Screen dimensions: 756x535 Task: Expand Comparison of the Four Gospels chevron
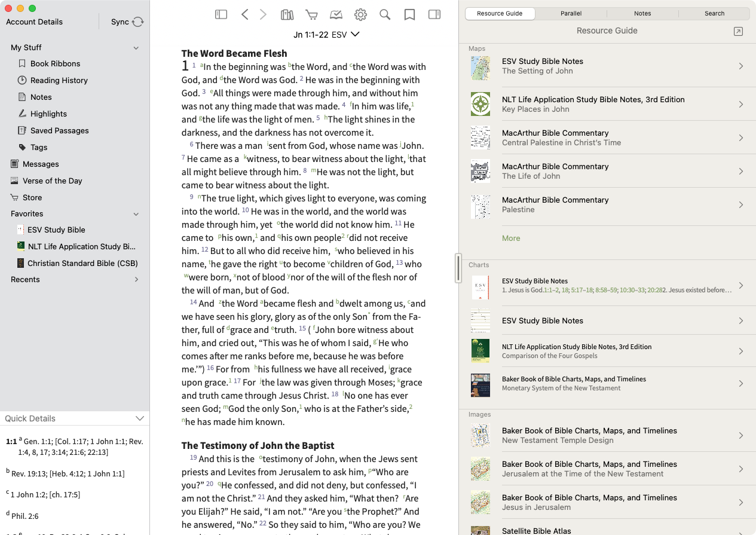tap(741, 351)
